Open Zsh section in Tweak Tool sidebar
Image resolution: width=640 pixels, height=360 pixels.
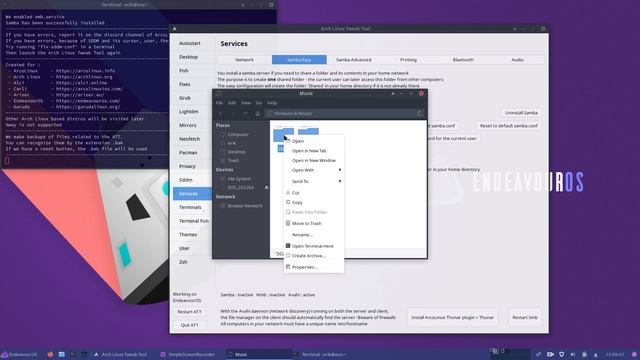point(183,262)
